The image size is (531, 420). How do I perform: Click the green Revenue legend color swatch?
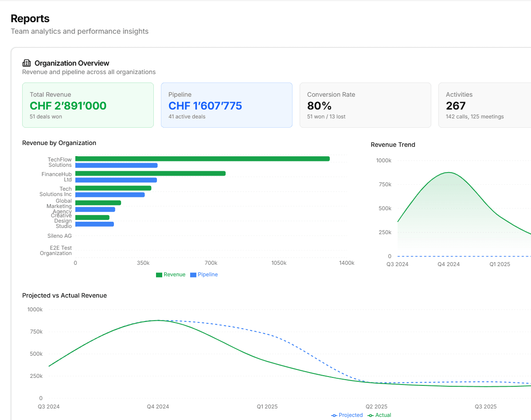coord(159,275)
